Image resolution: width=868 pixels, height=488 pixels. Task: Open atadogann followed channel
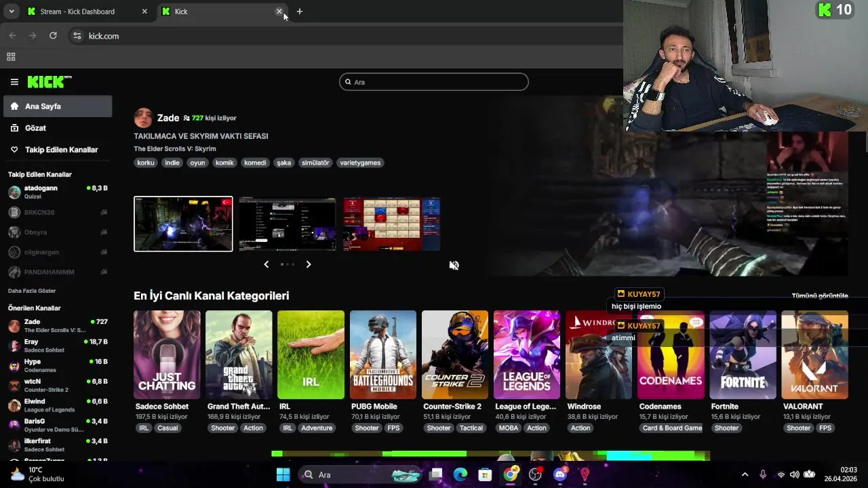tap(58, 192)
